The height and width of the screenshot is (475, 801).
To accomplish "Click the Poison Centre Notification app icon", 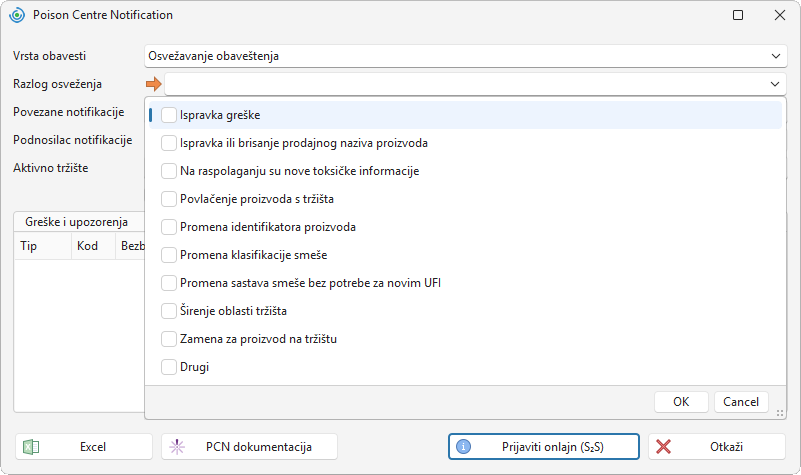I will (x=17, y=15).
